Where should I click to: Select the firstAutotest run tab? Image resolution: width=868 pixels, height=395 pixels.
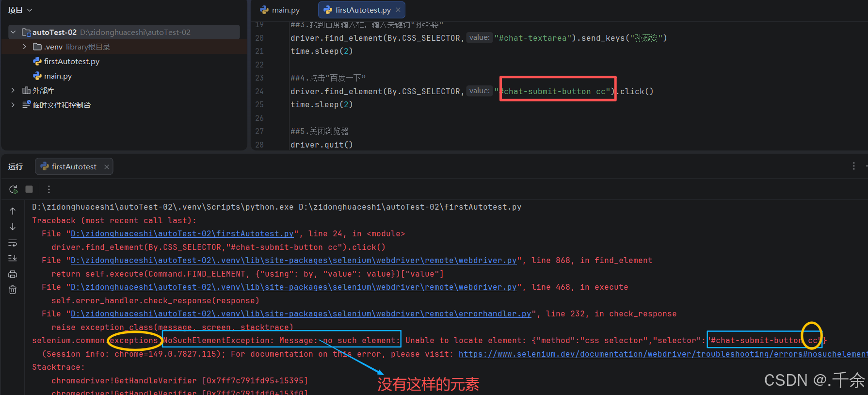[74, 167]
